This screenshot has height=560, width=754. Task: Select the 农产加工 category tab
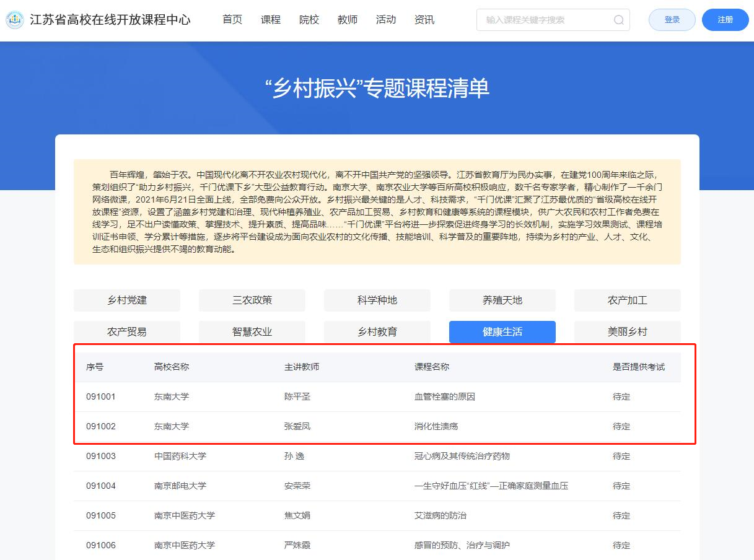[628, 300]
